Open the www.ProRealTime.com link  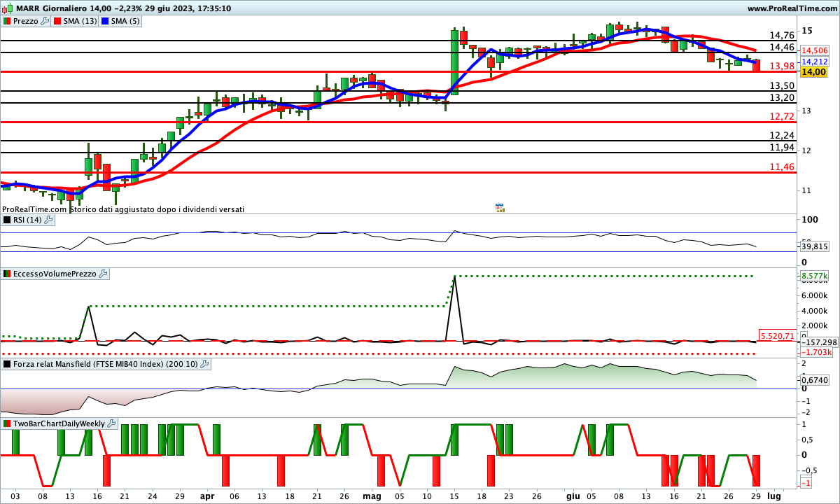tap(792, 8)
